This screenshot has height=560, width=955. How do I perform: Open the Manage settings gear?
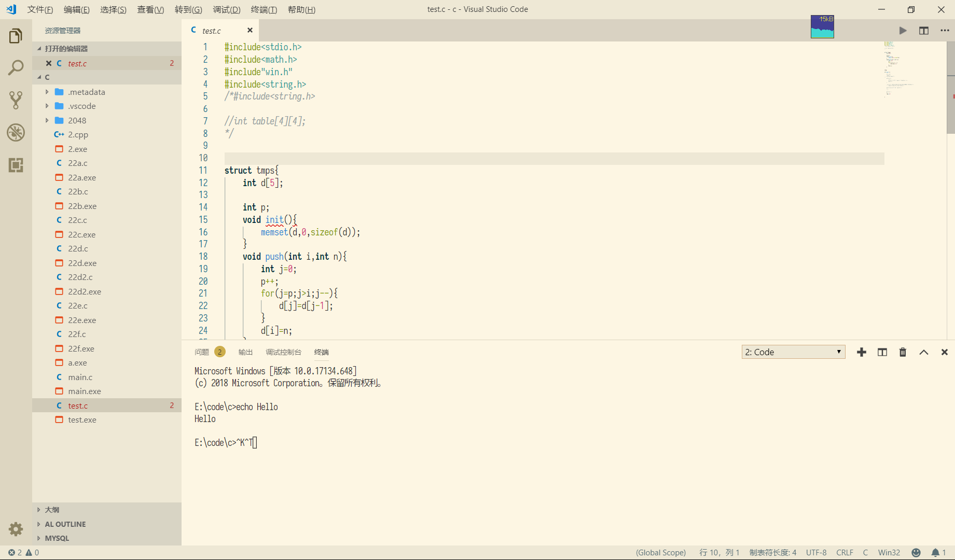(16, 529)
